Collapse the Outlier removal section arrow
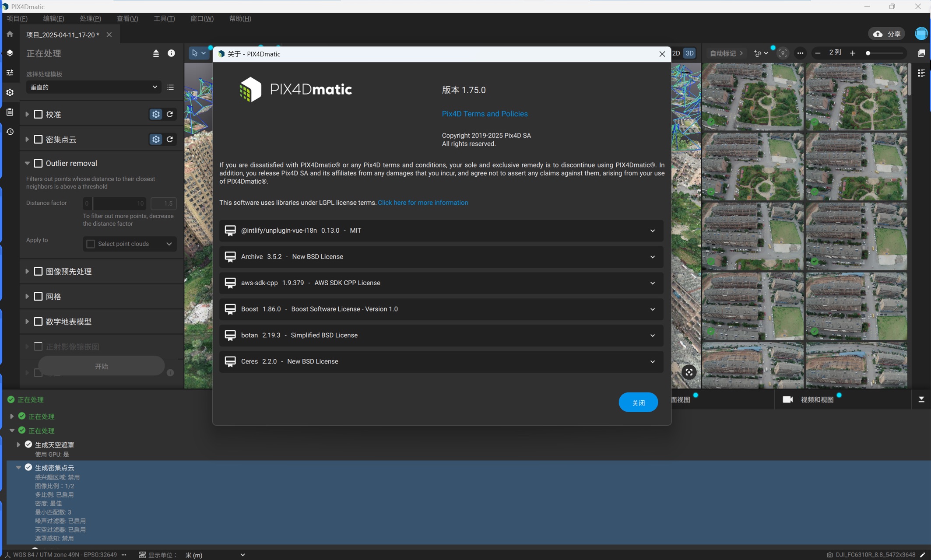The width and height of the screenshot is (931, 560). [27, 163]
